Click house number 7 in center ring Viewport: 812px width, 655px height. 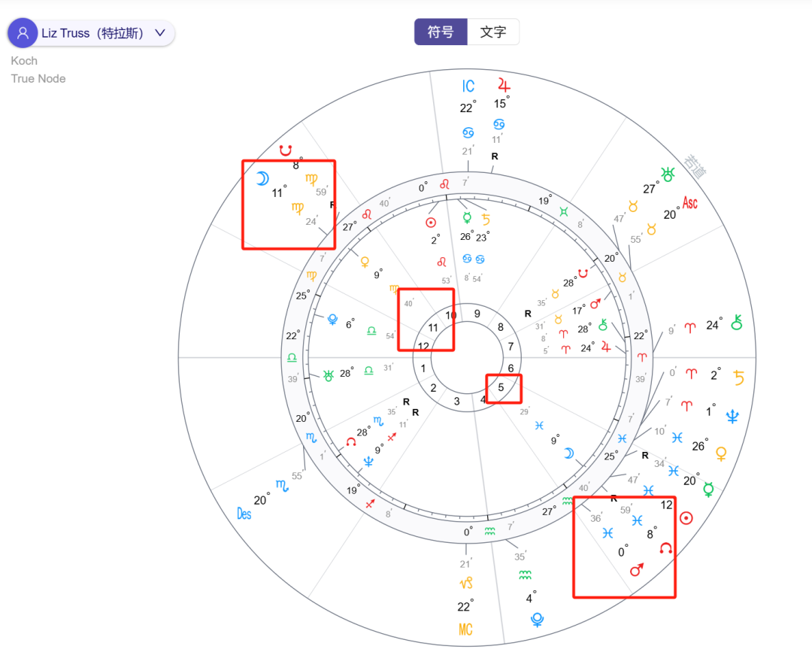[x=511, y=347]
